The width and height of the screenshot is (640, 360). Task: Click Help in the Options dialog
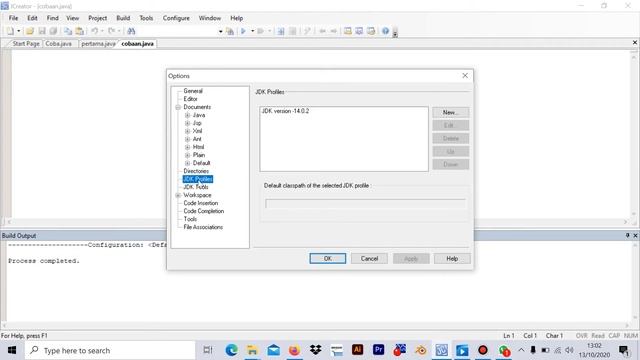[x=452, y=258]
